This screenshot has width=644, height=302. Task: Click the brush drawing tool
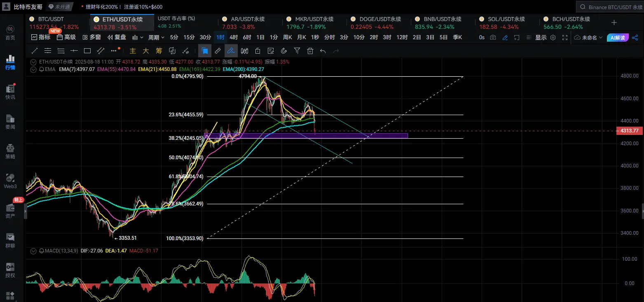coord(231,51)
